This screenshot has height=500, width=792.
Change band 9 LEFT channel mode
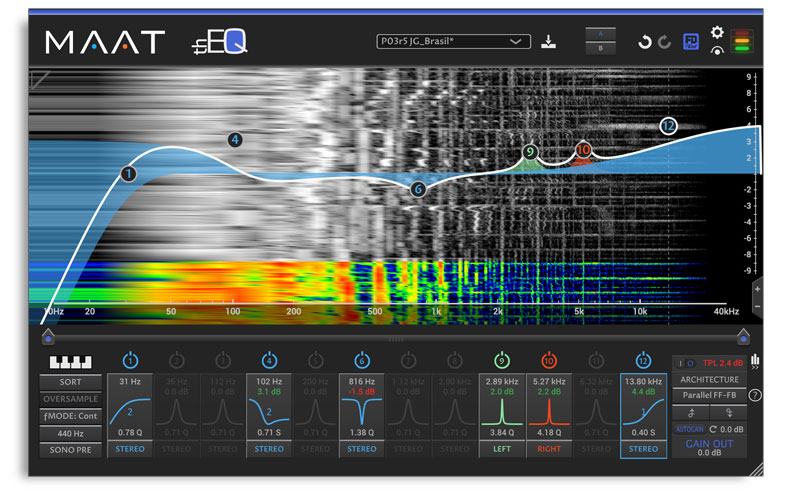tap(502, 449)
